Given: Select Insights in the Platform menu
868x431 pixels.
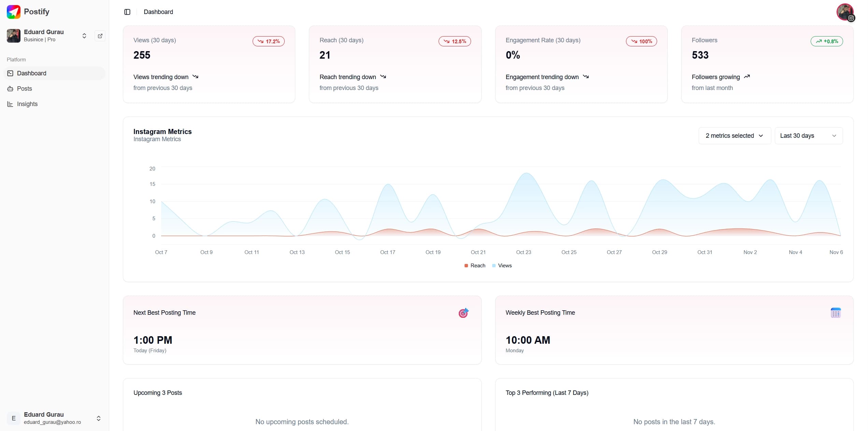Looking at the screenshot, I should tap(27, 104).
